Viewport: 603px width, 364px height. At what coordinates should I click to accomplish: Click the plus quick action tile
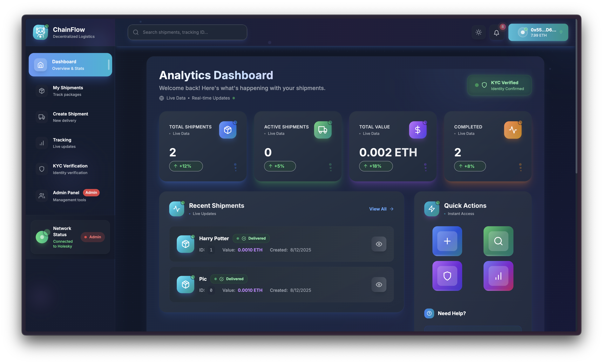[447, 241]
